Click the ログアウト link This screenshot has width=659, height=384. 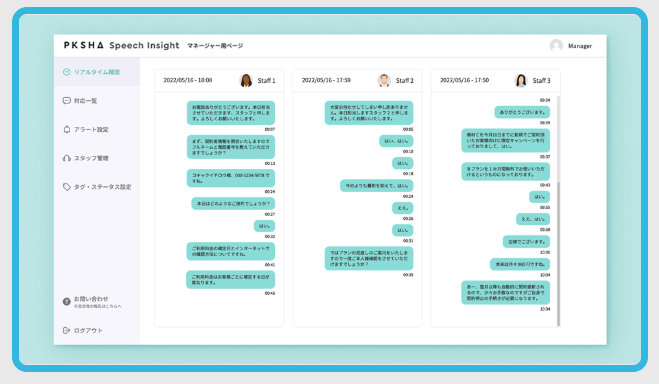pos(88,330)
